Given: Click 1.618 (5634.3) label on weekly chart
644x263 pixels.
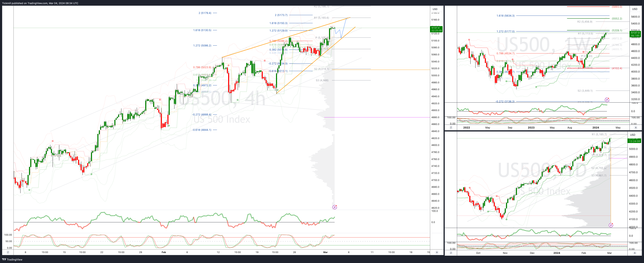Looking at the screenshot, I should pyautogui.click(x=506, y=16).
